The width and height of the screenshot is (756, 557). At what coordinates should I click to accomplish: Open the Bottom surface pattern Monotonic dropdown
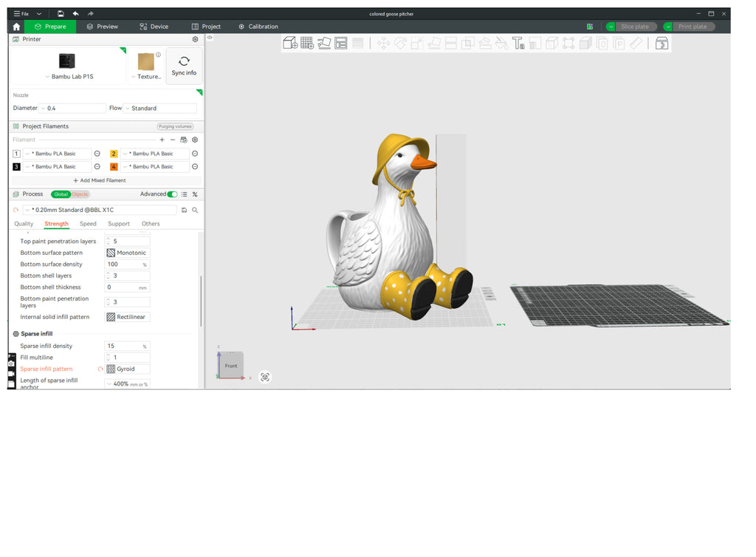[128, 253]
